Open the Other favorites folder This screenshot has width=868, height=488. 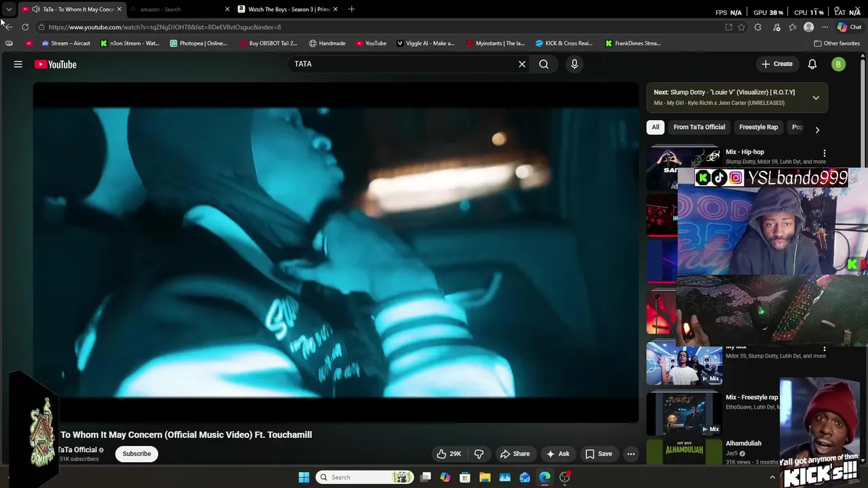[x=837, y=43]
